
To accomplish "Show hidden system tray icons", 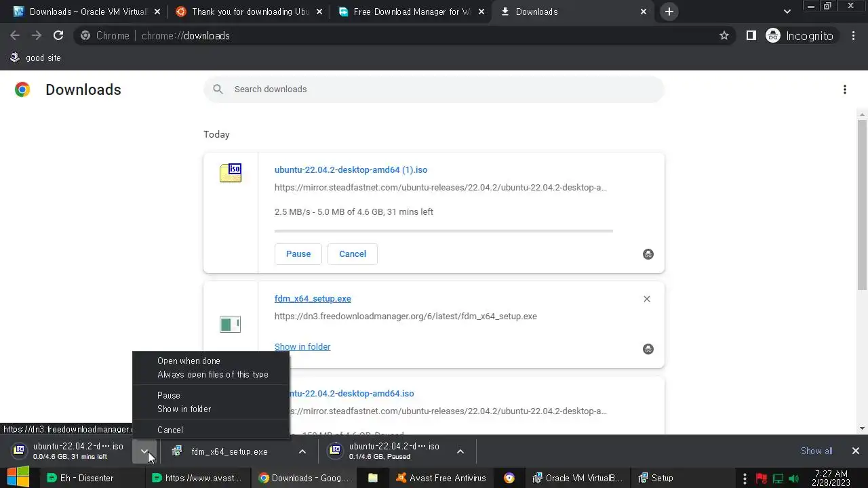I will pos(745,479).
